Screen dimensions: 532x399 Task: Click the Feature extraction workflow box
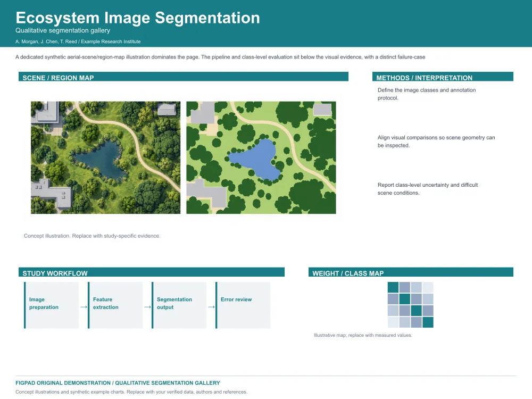point(115,305)
